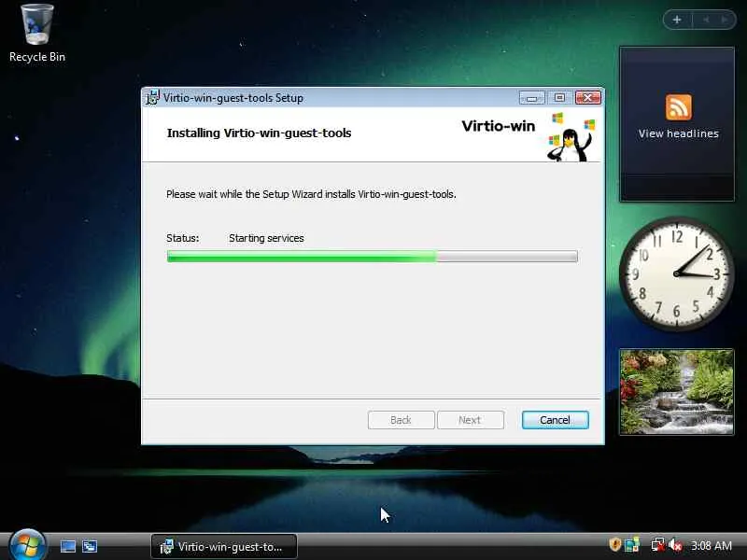This screenshot has height=560, width=747.
Task: Click the 'Virtio-win' brand text
Action: [499, 126]
